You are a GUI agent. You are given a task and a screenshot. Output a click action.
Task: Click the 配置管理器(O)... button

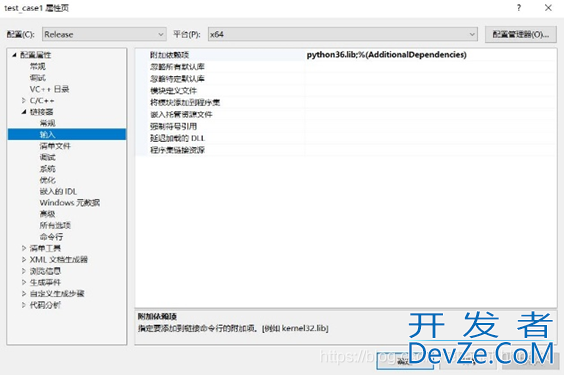point(520,35)
